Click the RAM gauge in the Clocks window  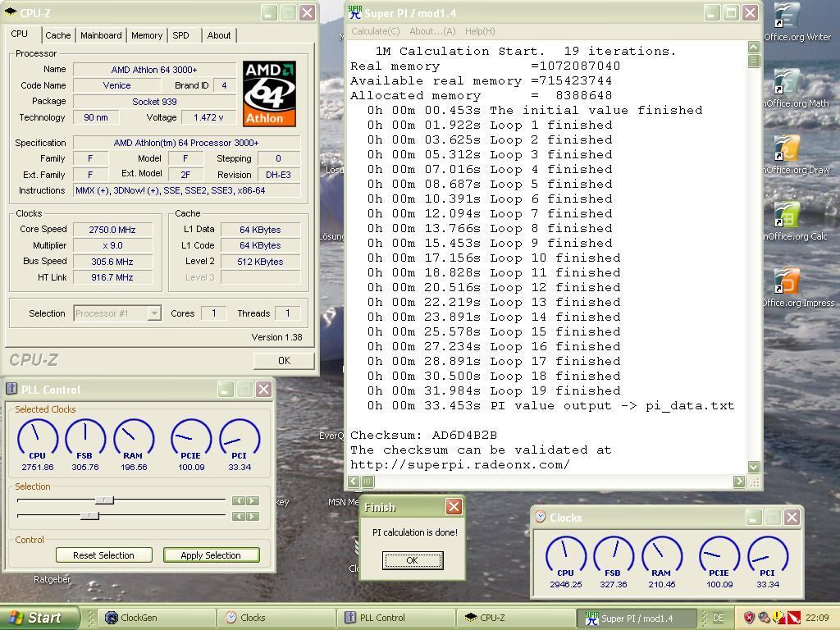pos(662,562)
